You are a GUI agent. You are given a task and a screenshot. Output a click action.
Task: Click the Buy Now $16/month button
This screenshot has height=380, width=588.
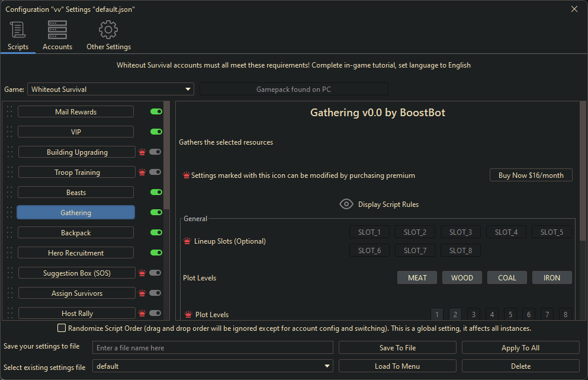pyautogui.click(x=531, y=175)
